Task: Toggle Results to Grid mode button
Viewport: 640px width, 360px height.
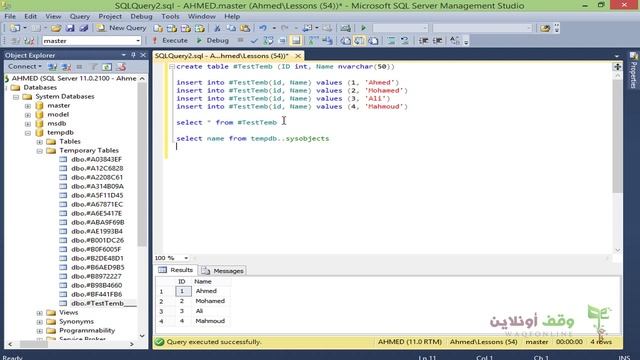Action: pos(359,41)
